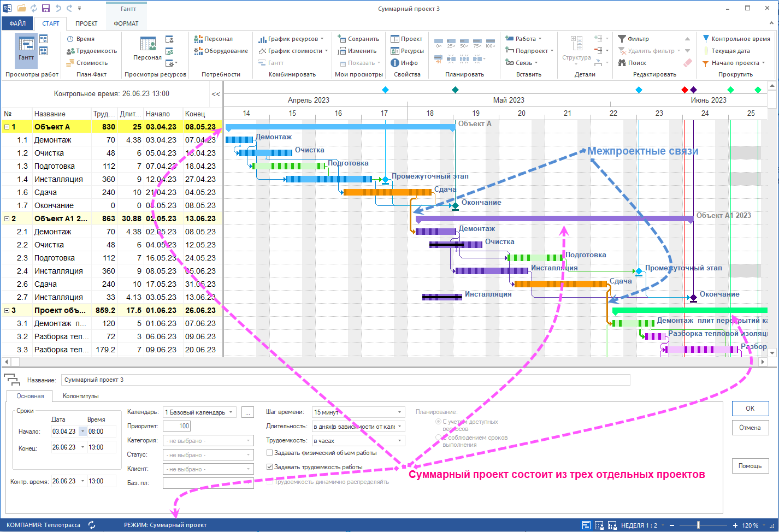Click Помощь button
This screenshot has width=779, height=532.
[750, 466]
